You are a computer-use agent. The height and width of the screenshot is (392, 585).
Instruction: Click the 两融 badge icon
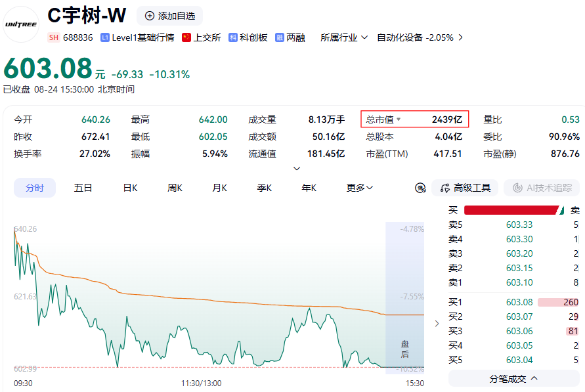coord(280,37)
